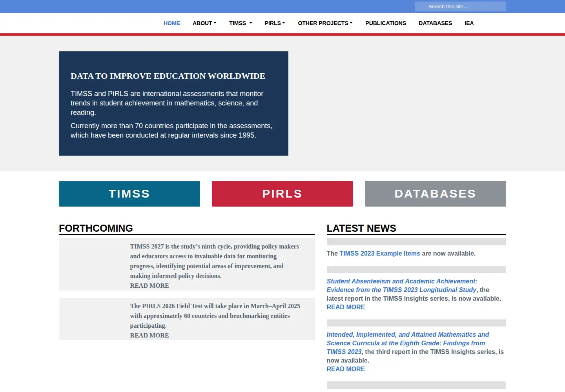565x392 pixels.
Task: Click the gray DATABASES button
Action: tap(436, 194)
